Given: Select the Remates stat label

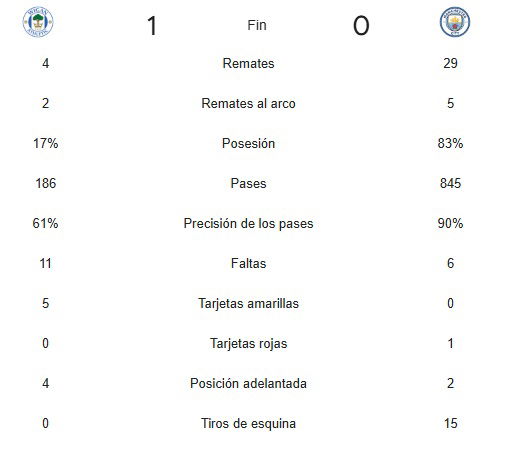Looking at the screenshot, I should click(248, 63).
